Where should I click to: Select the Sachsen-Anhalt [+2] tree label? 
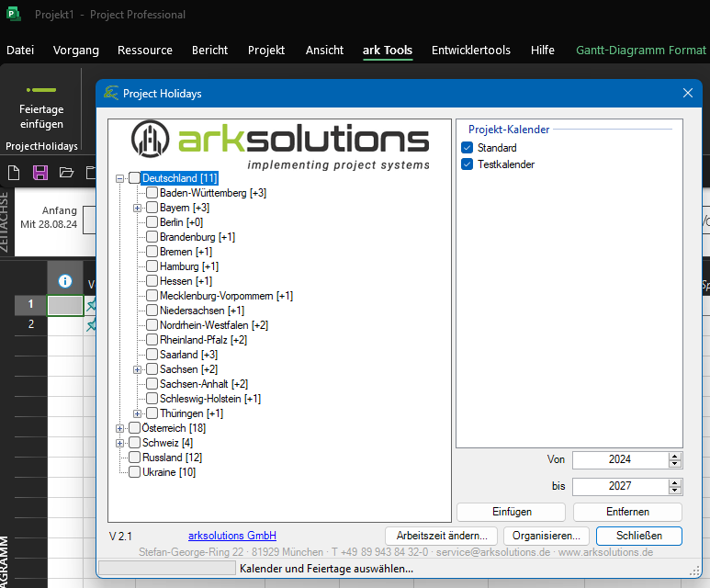pyautogui.click(x=204, y=384)
